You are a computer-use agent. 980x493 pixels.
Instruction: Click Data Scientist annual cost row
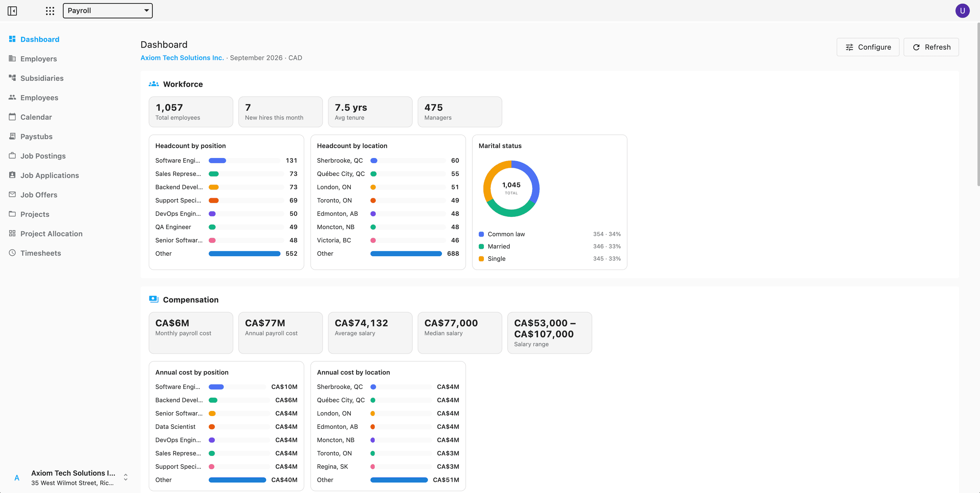coord(226,426)
